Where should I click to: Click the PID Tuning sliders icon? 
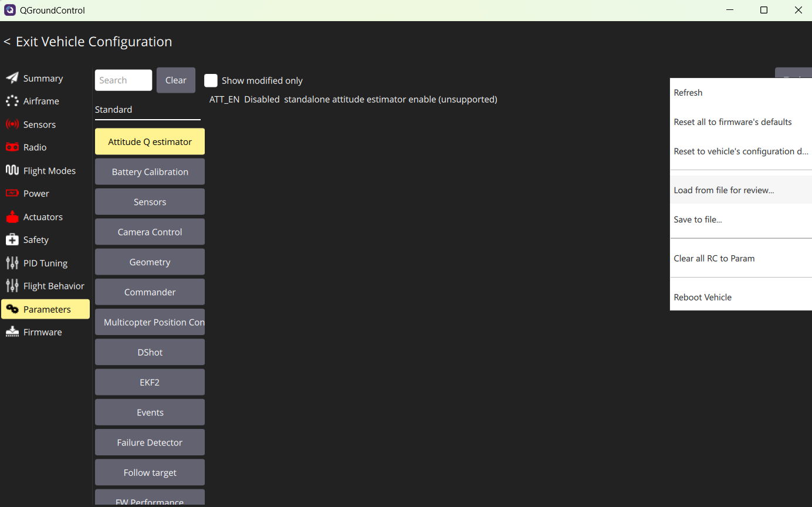coord(12,263)
